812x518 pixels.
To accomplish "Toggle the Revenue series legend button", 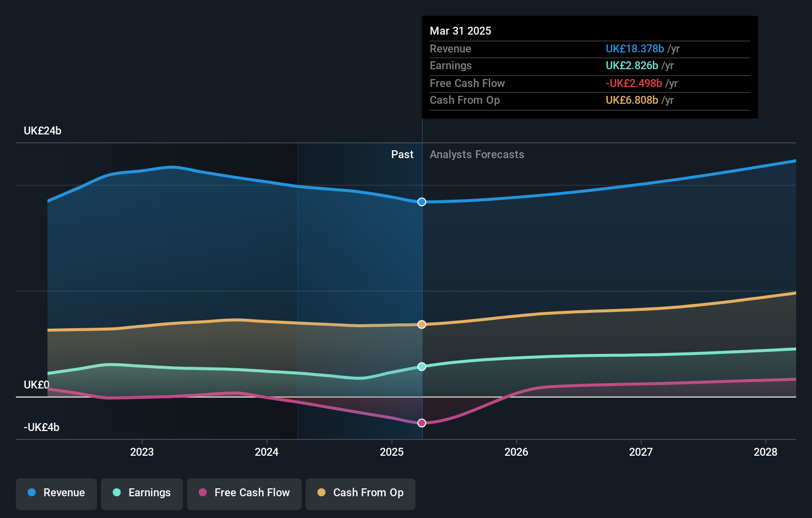I will 56,494.
